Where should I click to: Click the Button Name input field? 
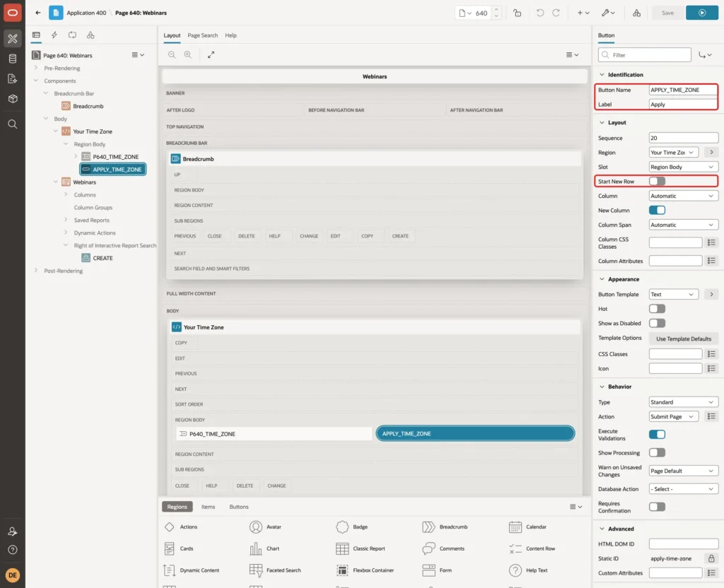683,90
